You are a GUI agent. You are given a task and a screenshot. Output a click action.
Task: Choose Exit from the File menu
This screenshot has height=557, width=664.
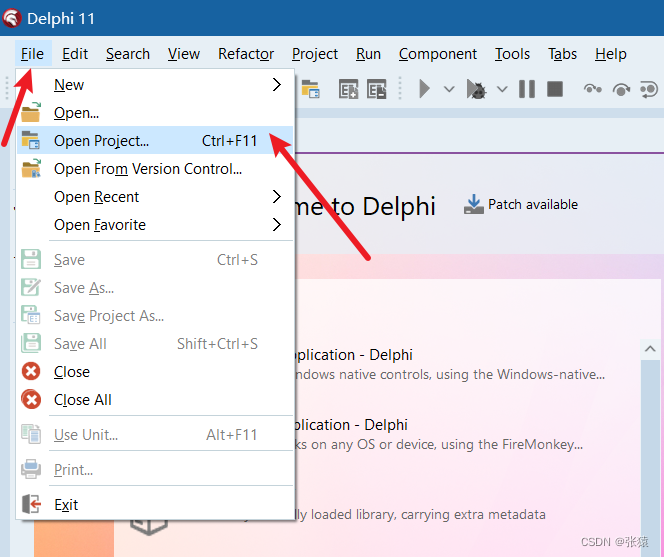(x=155, y=504)
